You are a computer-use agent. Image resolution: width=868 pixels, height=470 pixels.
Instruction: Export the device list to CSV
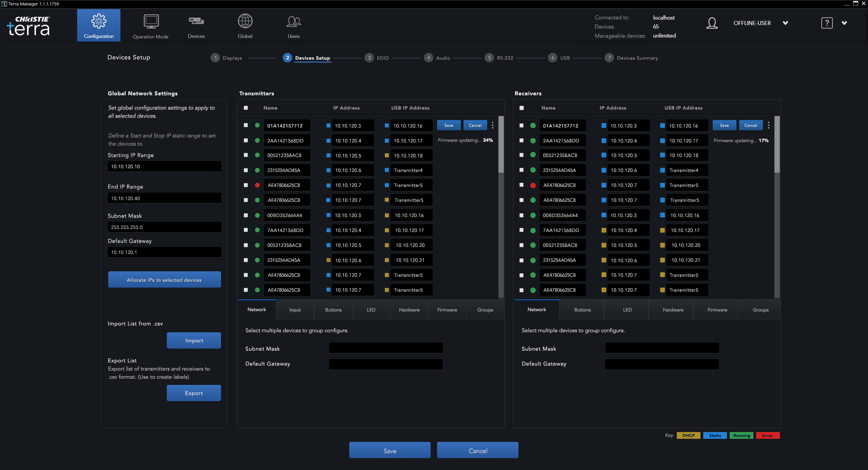pyautogui.click(x=194, y=393)
